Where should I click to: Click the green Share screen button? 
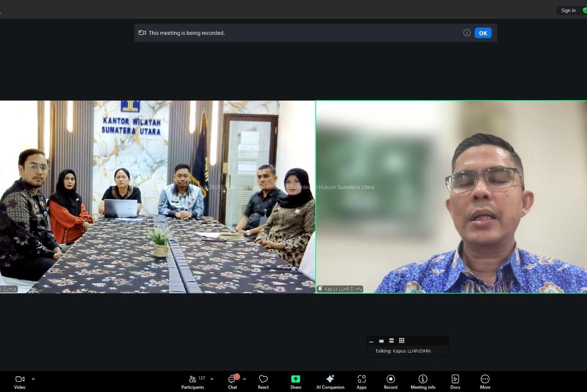[296, 382]
